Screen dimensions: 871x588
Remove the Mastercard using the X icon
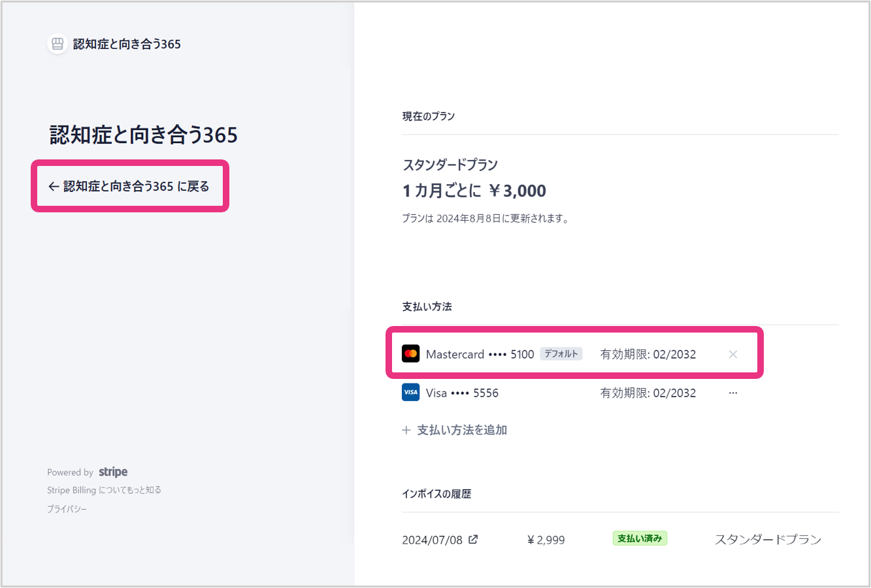(x=733, y=354)
